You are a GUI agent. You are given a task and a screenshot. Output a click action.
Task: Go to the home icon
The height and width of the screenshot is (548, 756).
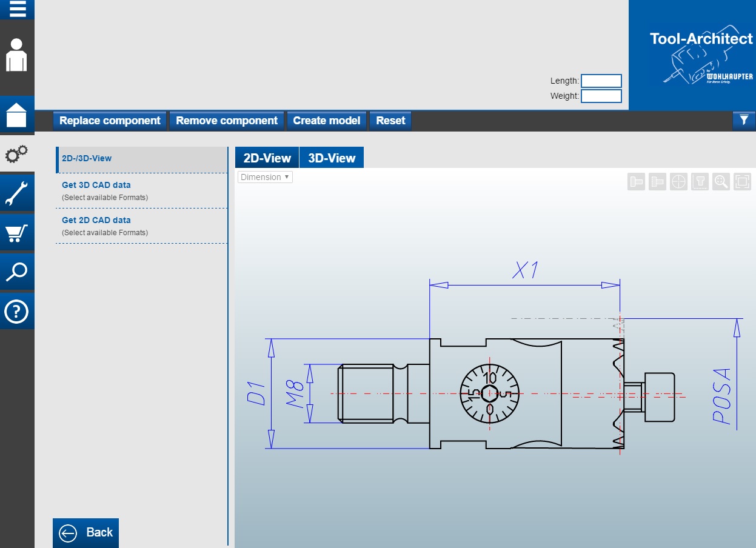click(x=17, y=115)
